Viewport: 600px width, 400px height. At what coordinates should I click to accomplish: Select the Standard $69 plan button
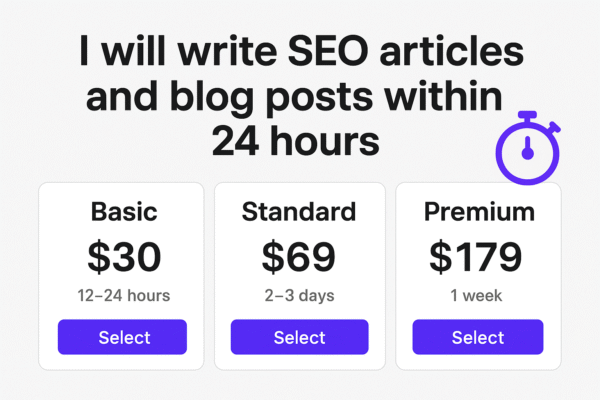(x=299, y=337)
